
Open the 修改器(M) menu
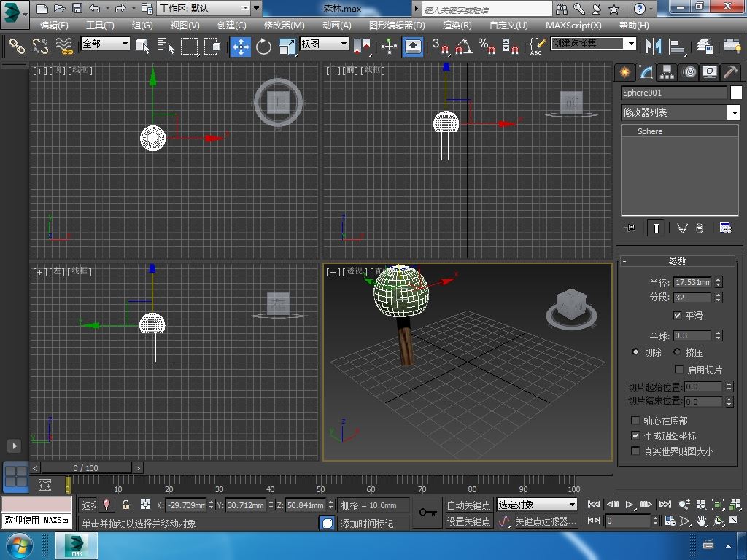click(284, 26)
